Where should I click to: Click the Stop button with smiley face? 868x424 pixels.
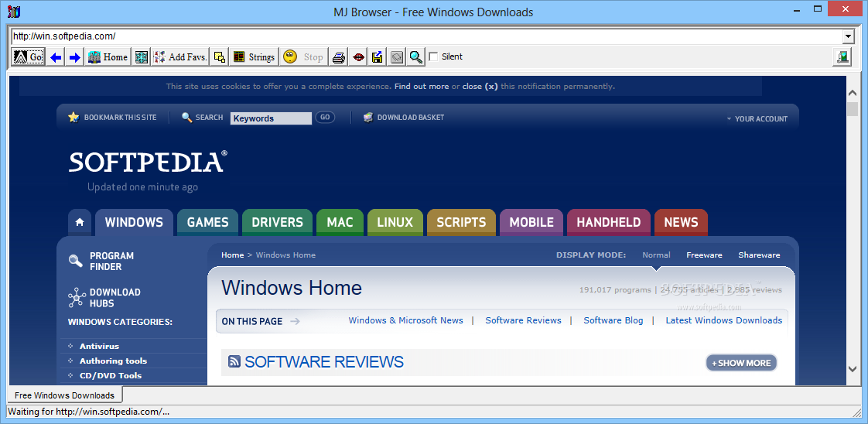(x=303, y=57)
